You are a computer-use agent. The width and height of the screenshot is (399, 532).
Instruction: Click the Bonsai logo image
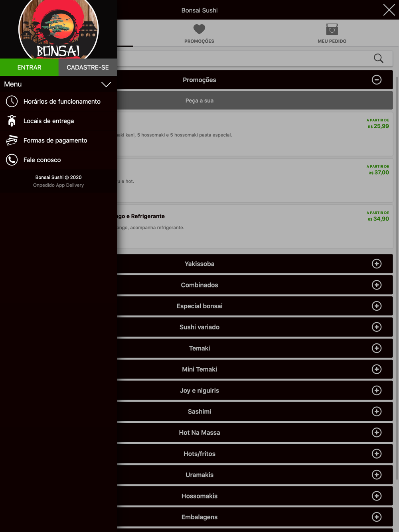[59, 29]
